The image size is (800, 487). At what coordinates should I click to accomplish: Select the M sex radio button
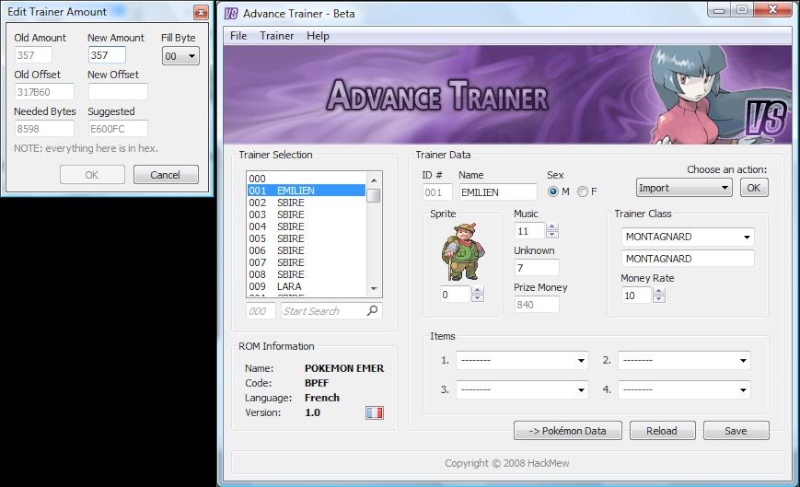(553, 192)
